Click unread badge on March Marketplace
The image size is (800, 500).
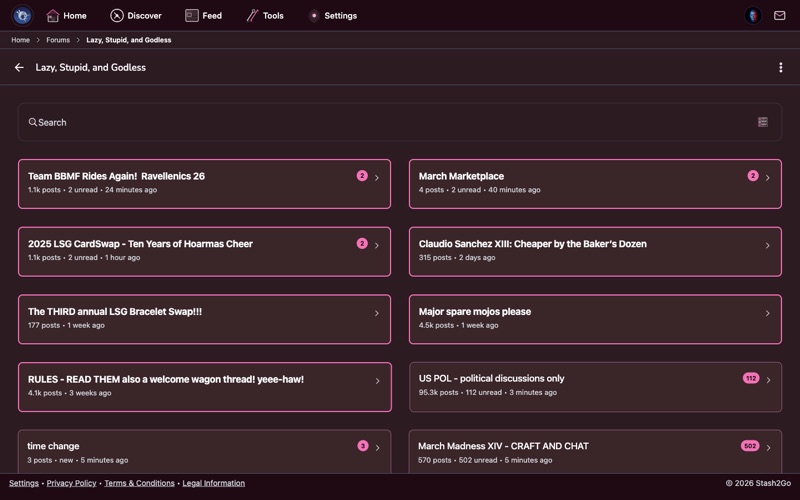[x=753, y=176]
